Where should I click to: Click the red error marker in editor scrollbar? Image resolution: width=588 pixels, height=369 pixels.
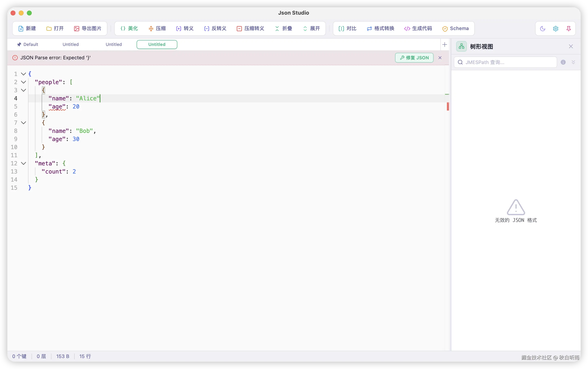click(448, 106)
